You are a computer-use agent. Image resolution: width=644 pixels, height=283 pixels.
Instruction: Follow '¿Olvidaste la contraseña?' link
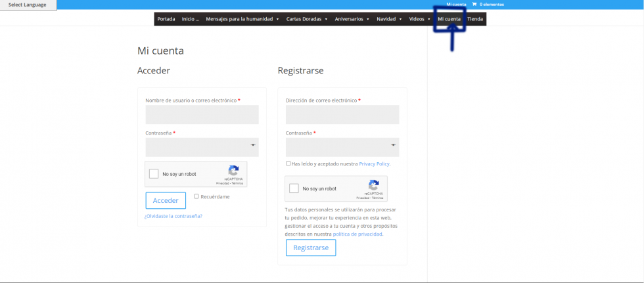coord(173,216)
